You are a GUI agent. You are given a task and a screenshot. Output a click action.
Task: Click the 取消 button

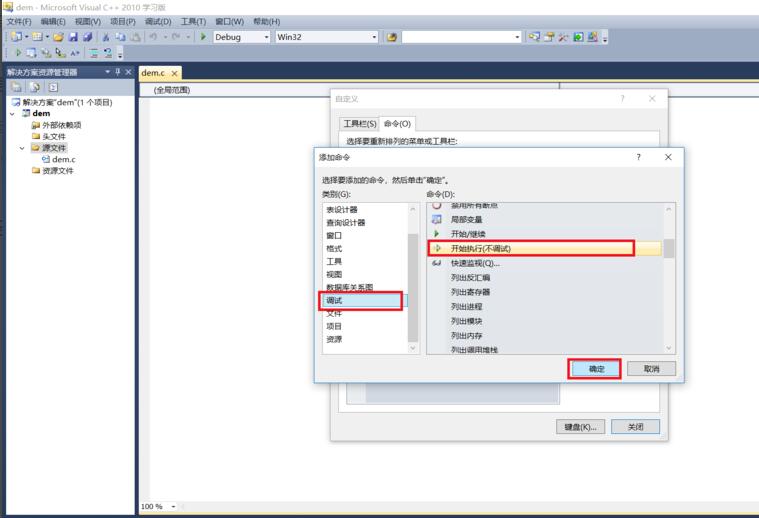652,369
